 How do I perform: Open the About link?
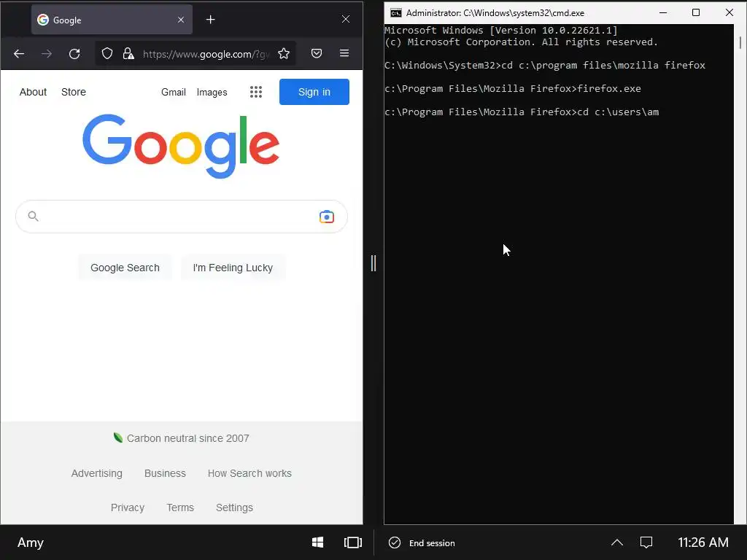point(34,92)
